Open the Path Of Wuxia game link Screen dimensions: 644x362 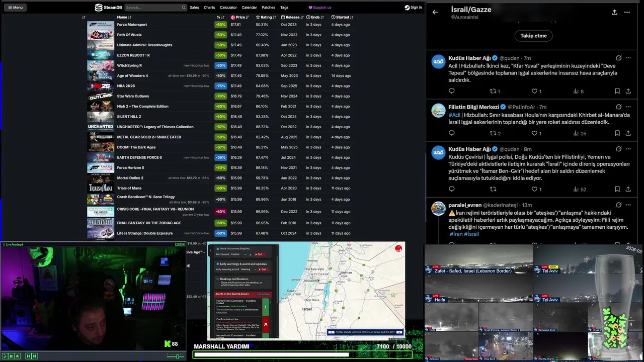click(x=129, y=35)
